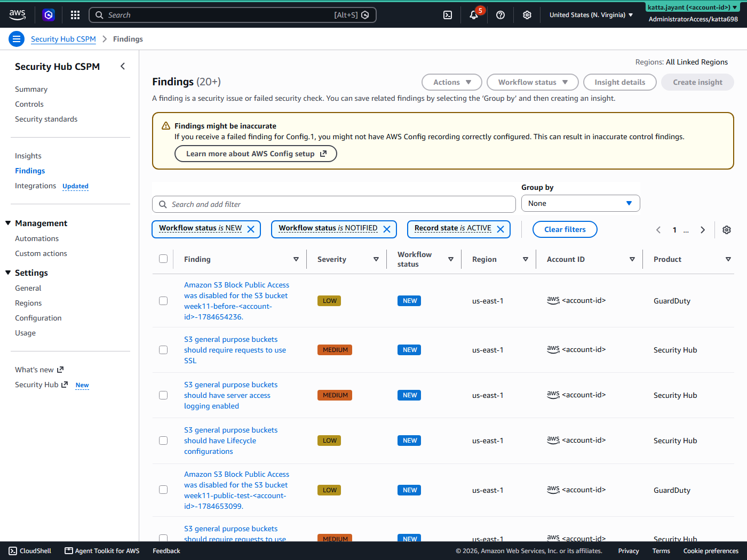Go to the previous findings page

658,230
